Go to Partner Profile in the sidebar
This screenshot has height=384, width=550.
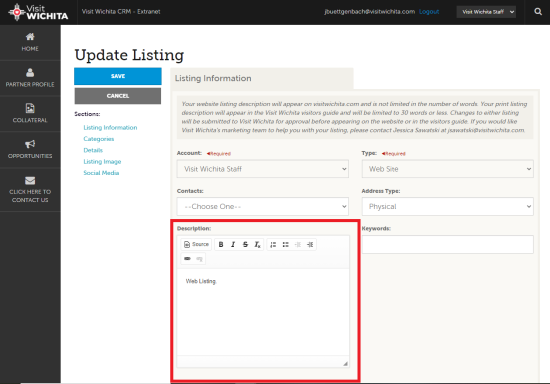tap(30, 78)
